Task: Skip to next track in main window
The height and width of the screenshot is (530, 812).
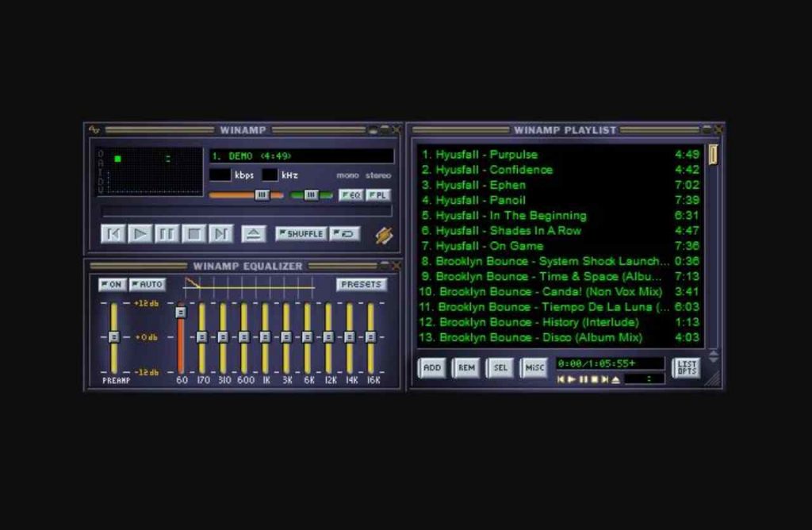Action: [x=221, y=234]
